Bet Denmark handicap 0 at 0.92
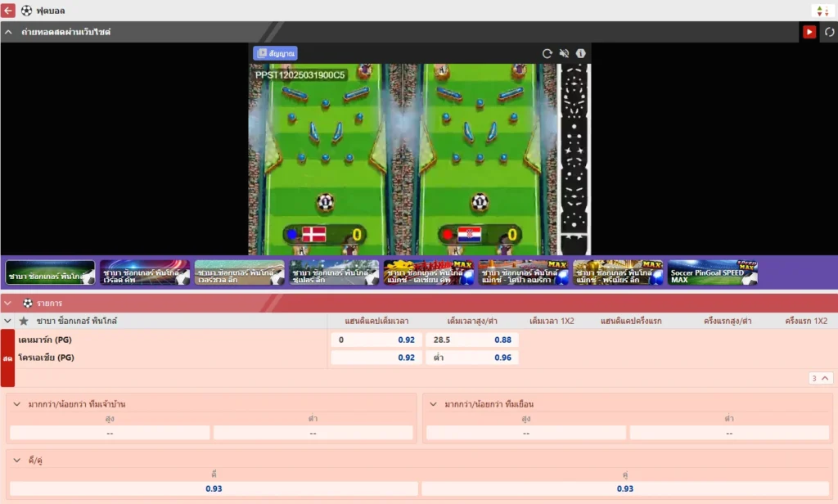 (376, 340)
